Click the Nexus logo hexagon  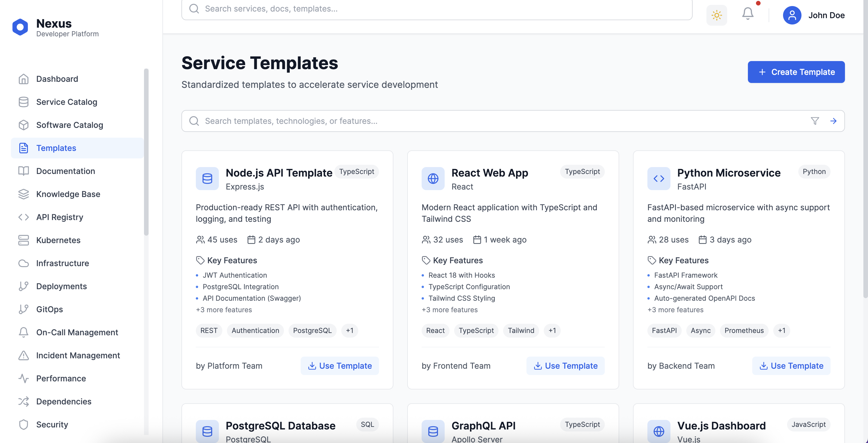20,27
